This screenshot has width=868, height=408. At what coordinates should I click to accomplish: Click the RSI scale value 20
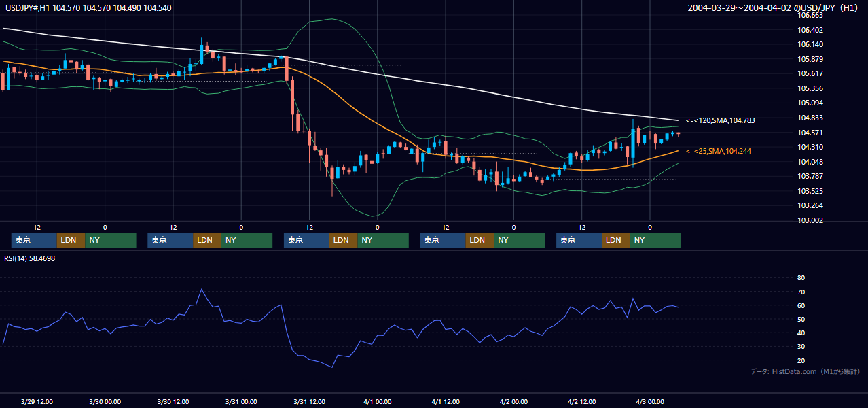(x=801, y=360)
